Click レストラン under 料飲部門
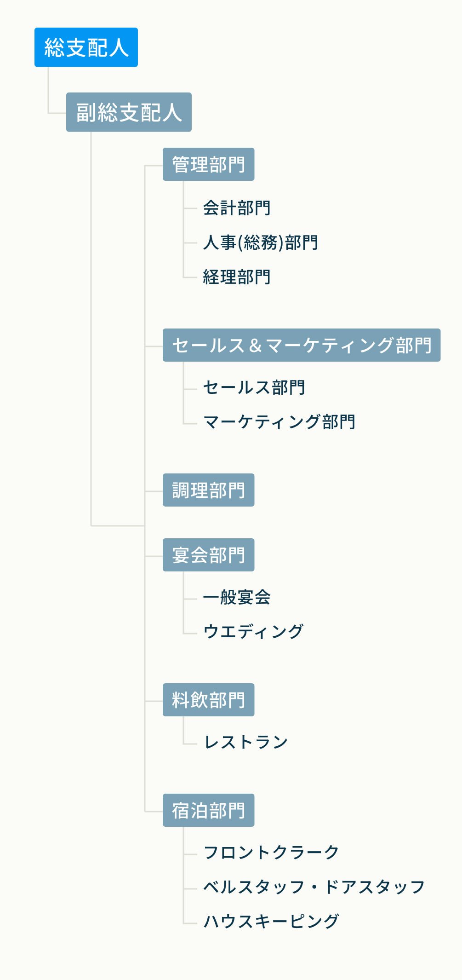Image resolution: width=462 pixels, height=980 pixels. 246,742
